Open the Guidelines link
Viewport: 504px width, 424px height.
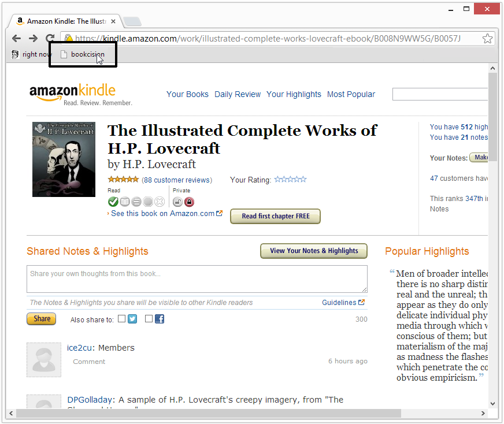click(339, 303)
